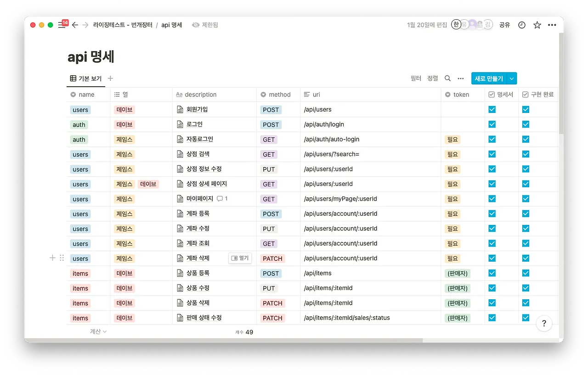Image resolution: width=588 pixels, height=375 pixels.
Task: Toggle 구현 완료 checkbox for 로그인 row
Action: coord(526,124)
